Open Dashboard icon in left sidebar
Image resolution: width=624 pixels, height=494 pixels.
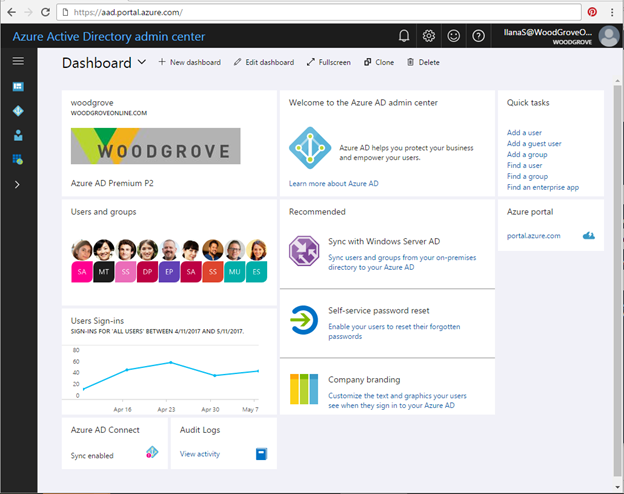tap(18, 87)
